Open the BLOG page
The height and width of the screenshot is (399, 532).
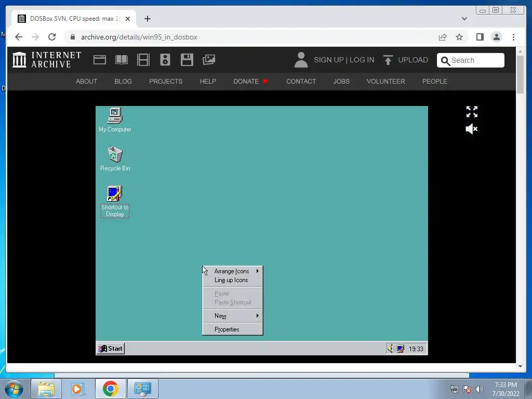click(x=123, y=82)
